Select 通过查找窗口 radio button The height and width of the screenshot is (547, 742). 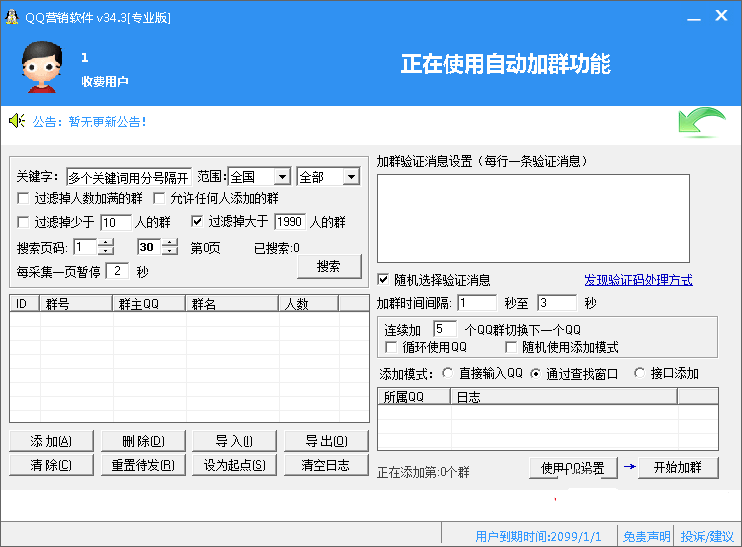[x=535, y=374]
